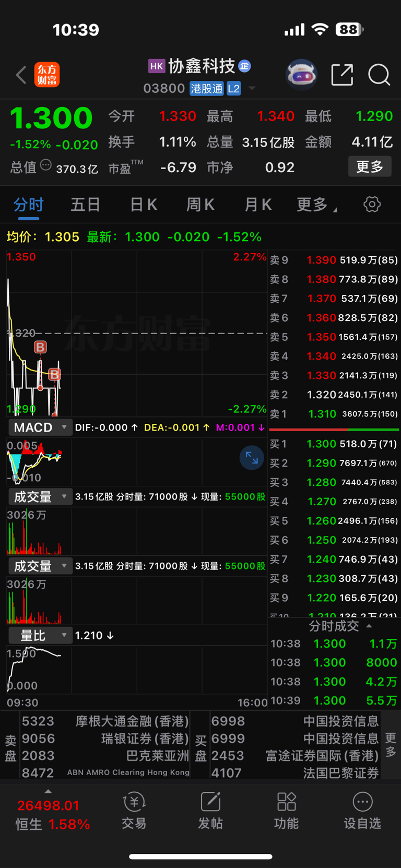Image resolution: width=401 pixels, height=868 pixels.
Task: Tap 买9 row at 1.220
Action: click(x=334, y=598)
